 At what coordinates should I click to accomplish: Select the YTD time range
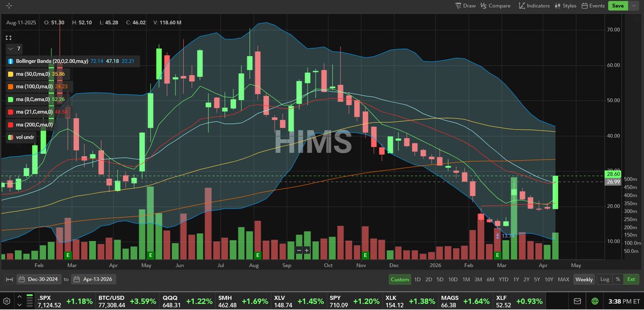click(503, 279)
